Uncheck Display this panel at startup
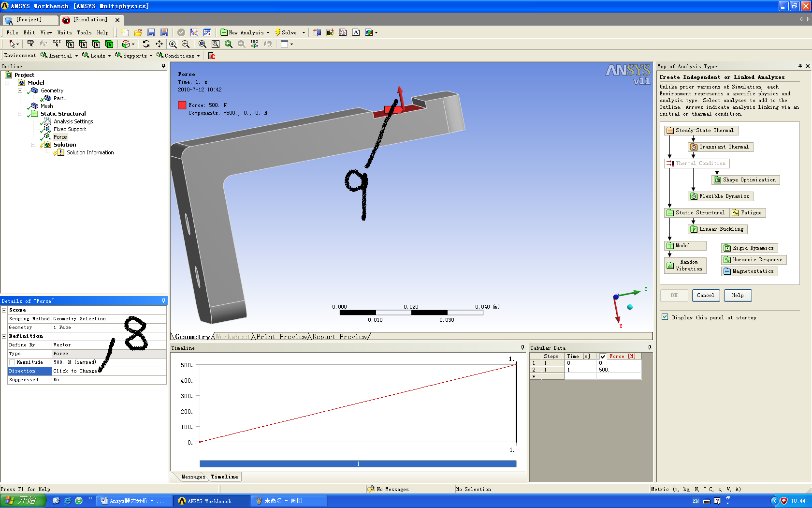 click(x=665, y=317)
